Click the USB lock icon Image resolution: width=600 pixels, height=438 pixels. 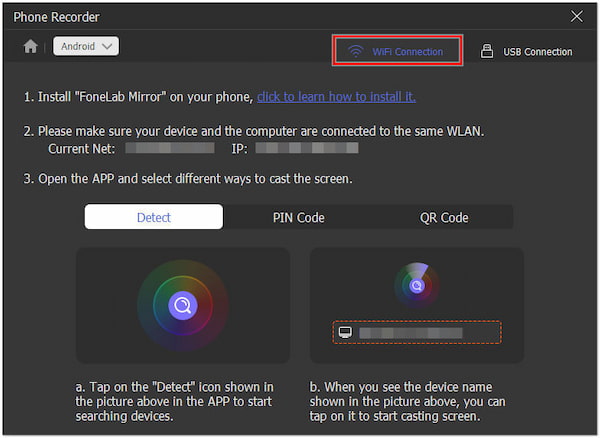pyautogui.click(x=487, y=51)
